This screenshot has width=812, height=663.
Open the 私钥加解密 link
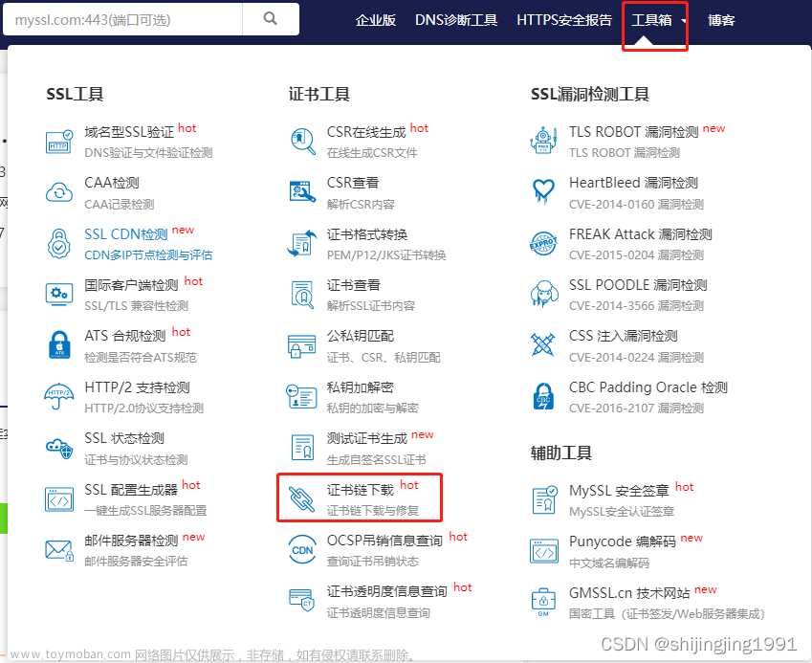point(361,387)
